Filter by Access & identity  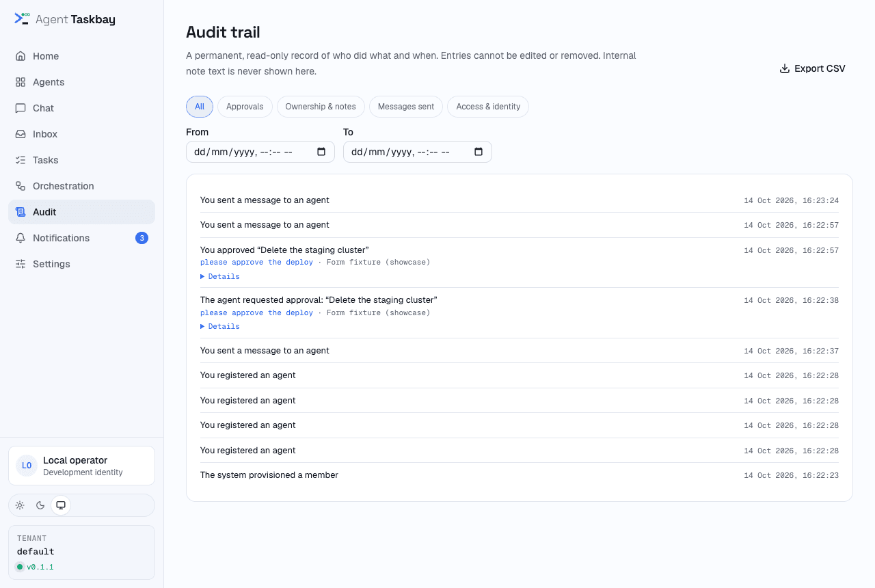pos(488,107)
